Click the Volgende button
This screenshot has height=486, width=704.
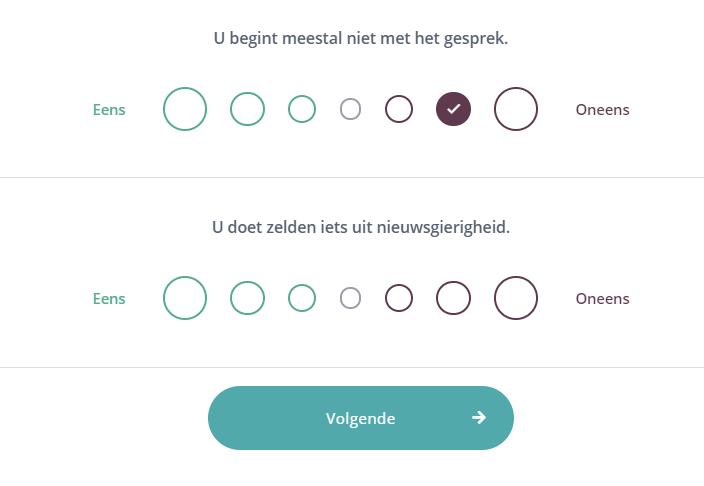pyautogui.click(x=361, y=418)
